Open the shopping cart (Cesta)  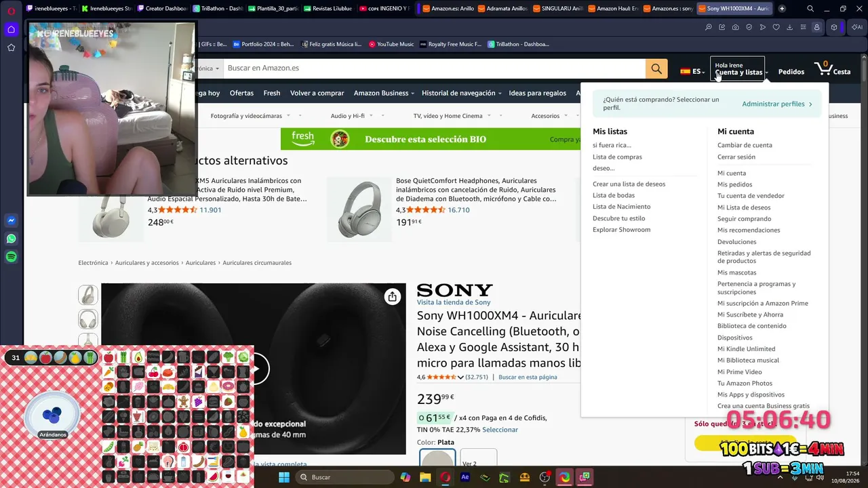pyautogui.click(x=832, y=68)
